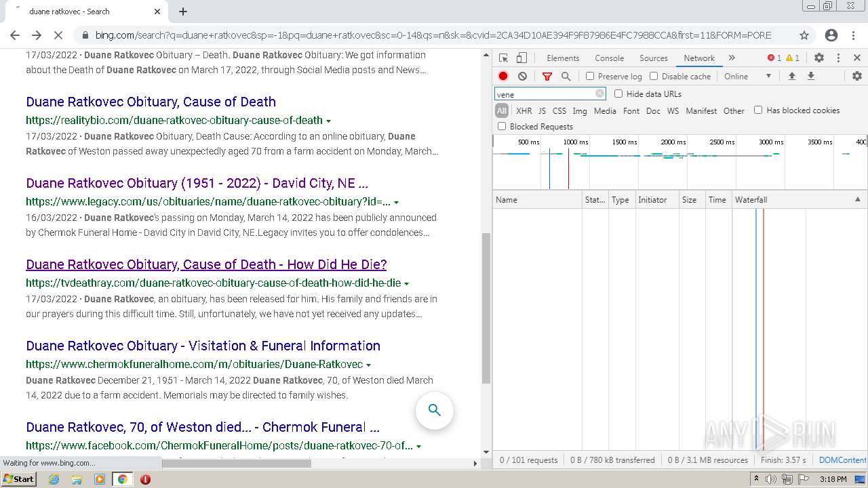The height and width of the screenshot is (488, 868).
Task: Open Network panel settings gear
Action: point(857,77)
